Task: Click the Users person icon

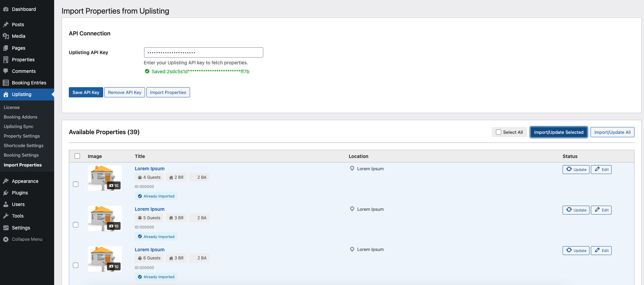Action: pyautogui.click(x=6, y=204)
